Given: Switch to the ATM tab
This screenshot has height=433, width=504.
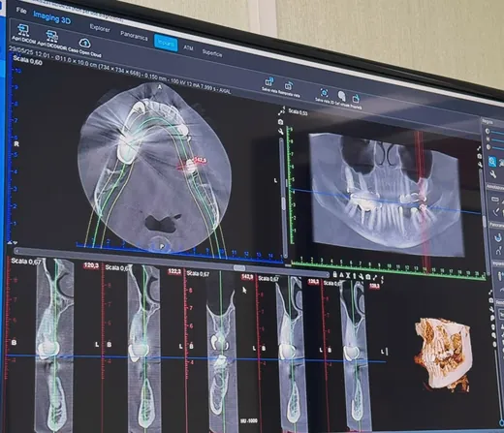Looking at the screenshot, I should pos(188,48).
